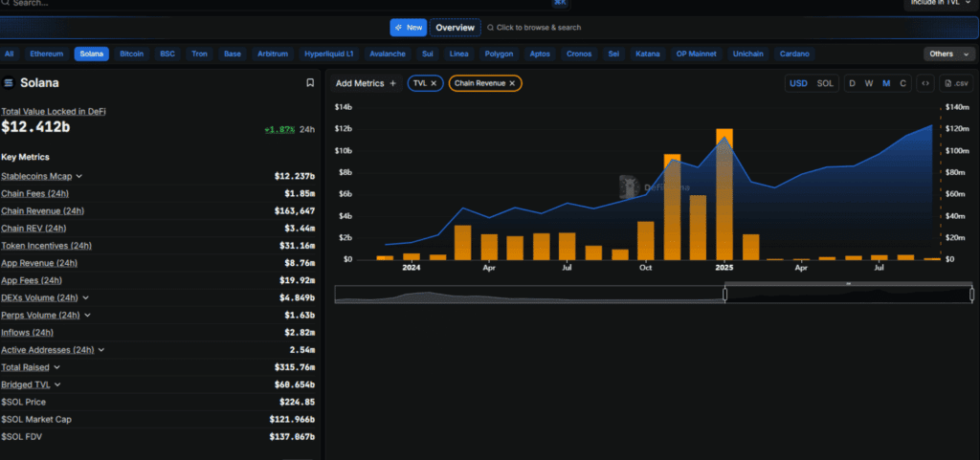
Task: Set chart interval to Weekly (W)
Action: point(869,83)
